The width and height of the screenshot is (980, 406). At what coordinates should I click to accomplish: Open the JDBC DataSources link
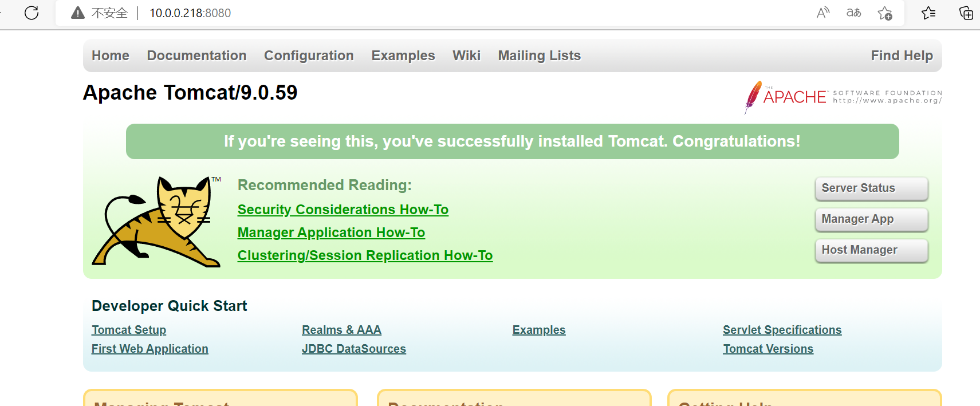click(354, 349)
